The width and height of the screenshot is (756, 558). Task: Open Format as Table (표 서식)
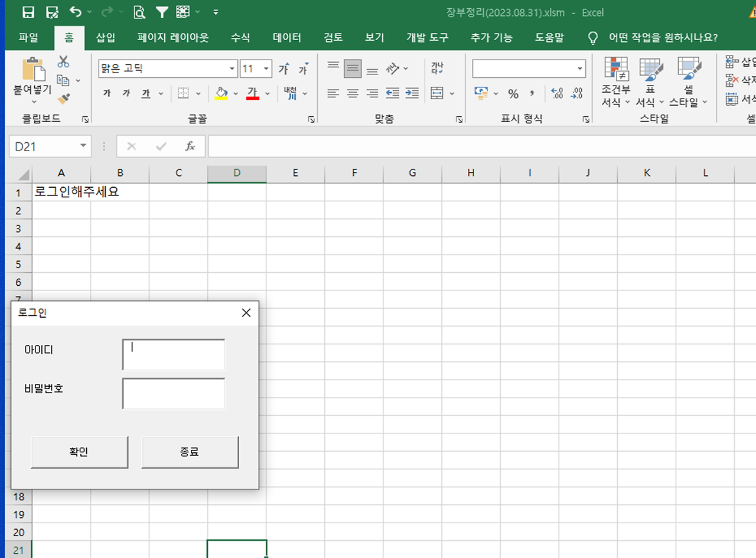point(650,82)
